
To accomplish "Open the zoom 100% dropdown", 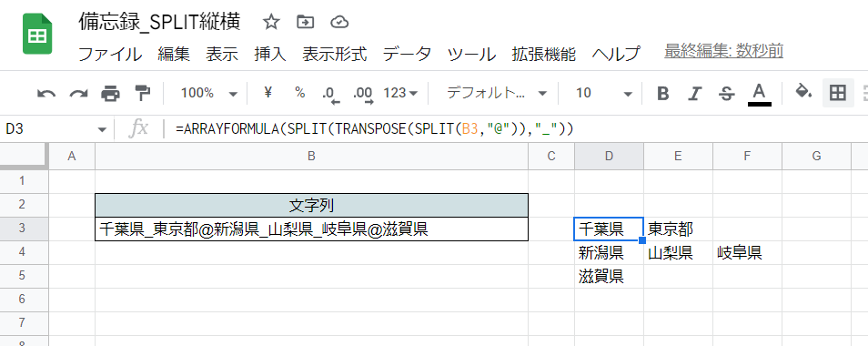I will 208,93.
